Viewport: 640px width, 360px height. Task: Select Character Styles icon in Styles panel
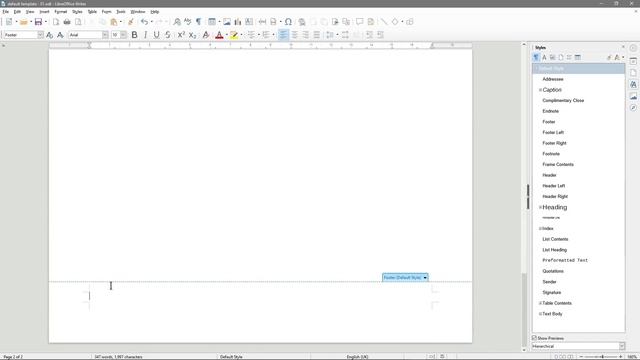(x=544, y=58)
